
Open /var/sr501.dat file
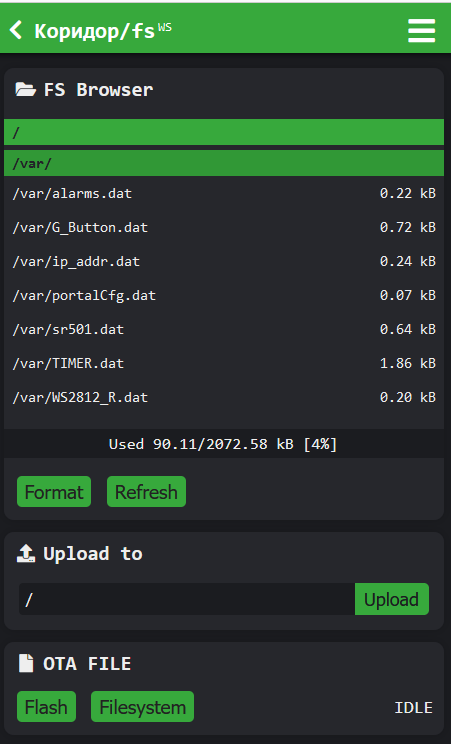[x=224, y=329]
